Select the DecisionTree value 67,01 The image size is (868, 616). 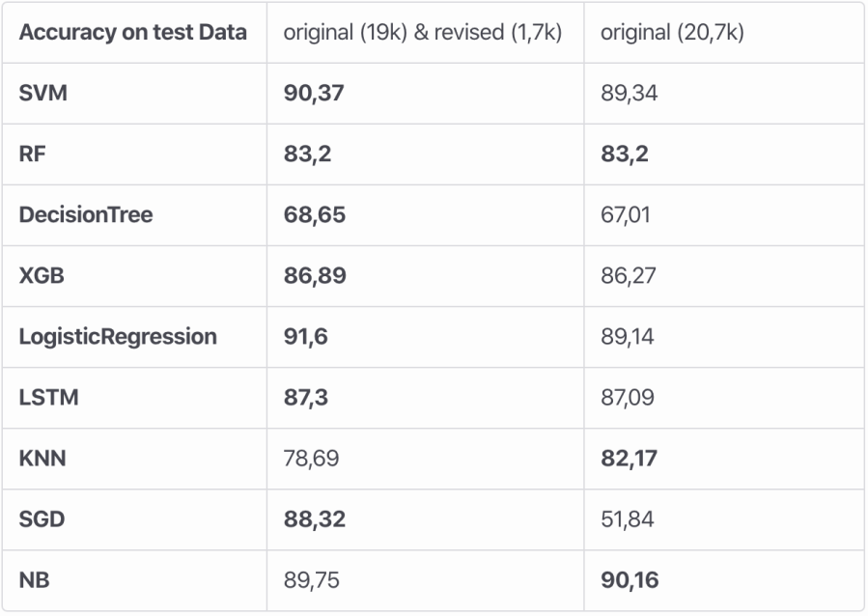626,214
